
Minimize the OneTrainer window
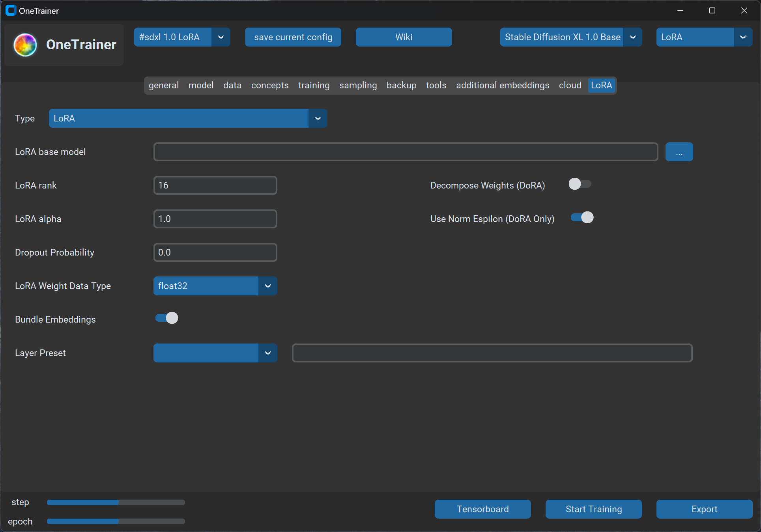pyautogui.click(x=680, y=11)
